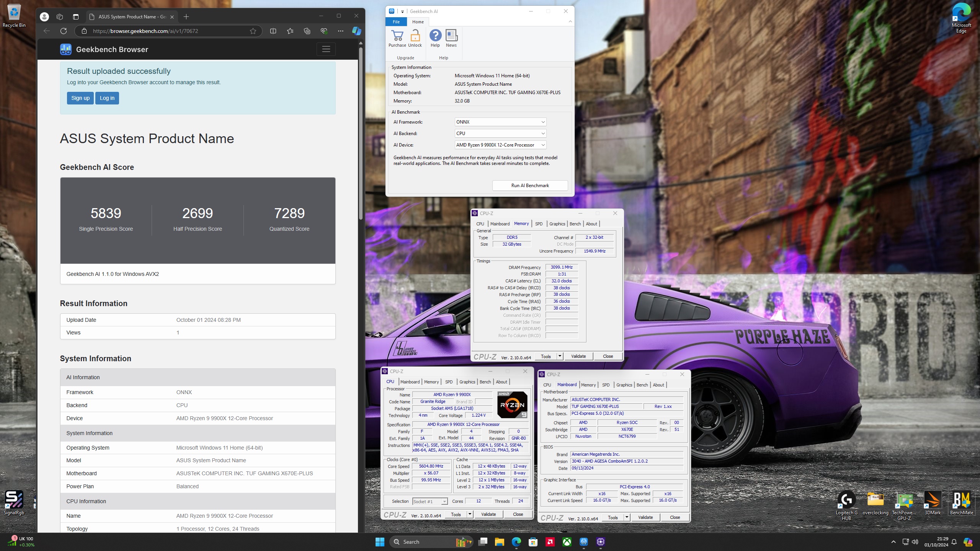980x551 pixels.
Task: Open taskbar clock showing 21:29
Action: point(936,542)
